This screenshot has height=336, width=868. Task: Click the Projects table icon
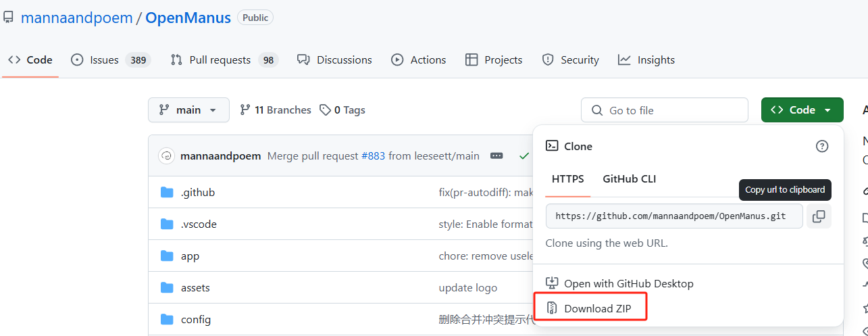[x=471, y=59]
